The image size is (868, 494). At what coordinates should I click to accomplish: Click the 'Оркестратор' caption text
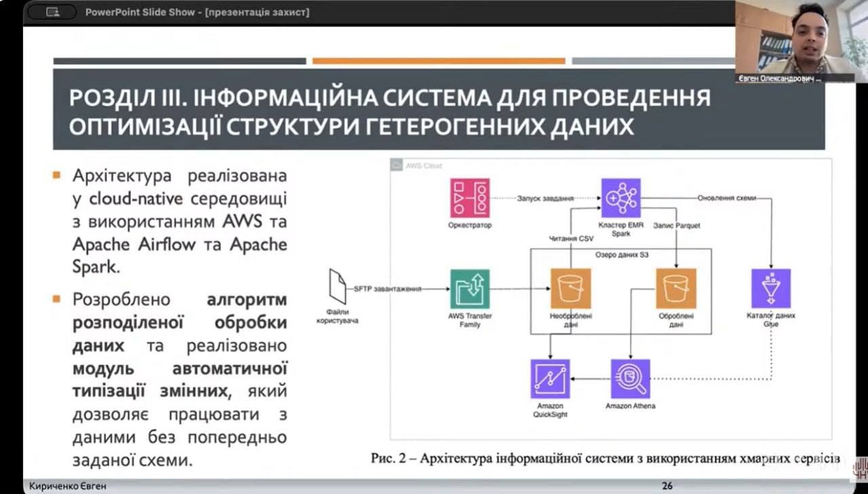(470, 225)
